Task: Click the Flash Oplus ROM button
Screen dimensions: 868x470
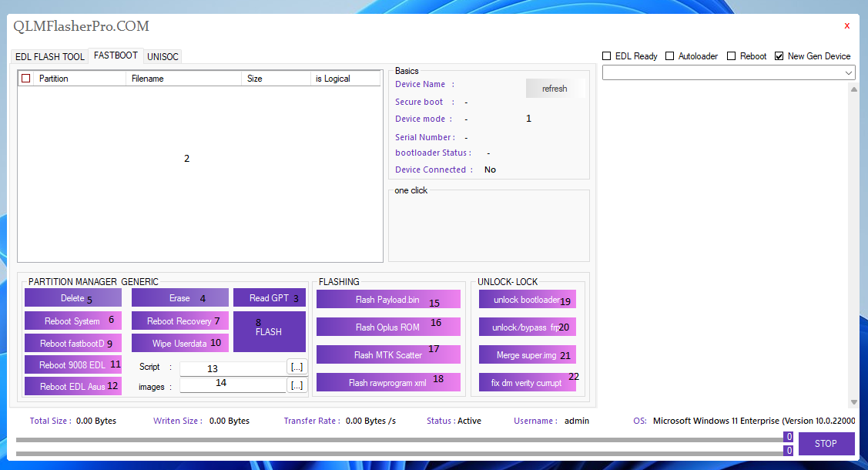Action: 388,327
